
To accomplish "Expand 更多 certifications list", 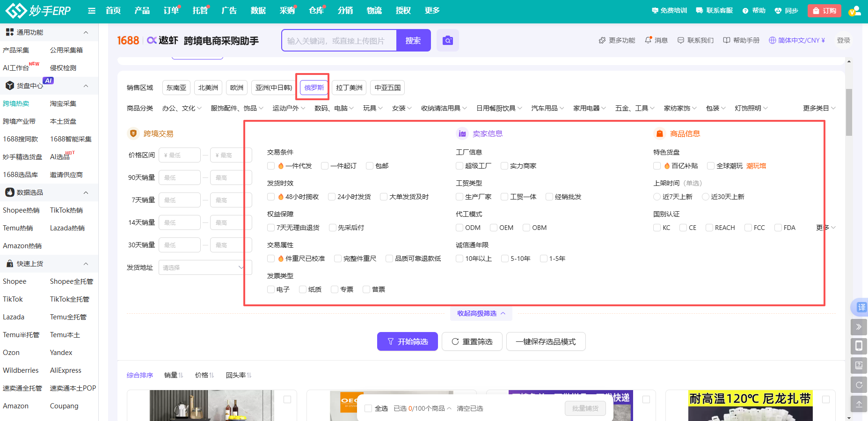I will [826, 228].
